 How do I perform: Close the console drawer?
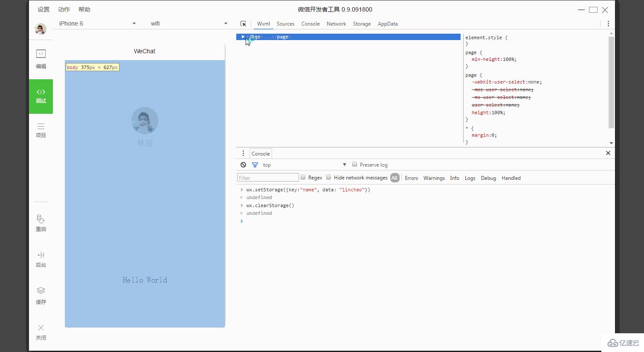pos(608,153)
